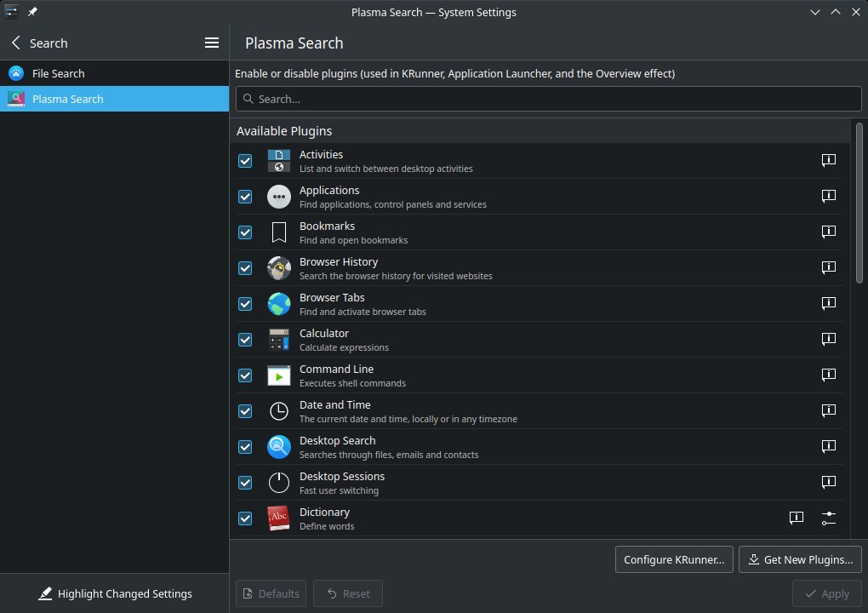The width and height of the screenshot is (868, 613).
Task: Open info for the Activities plugin
Action: pyautogui.click(x=828, y=161)
